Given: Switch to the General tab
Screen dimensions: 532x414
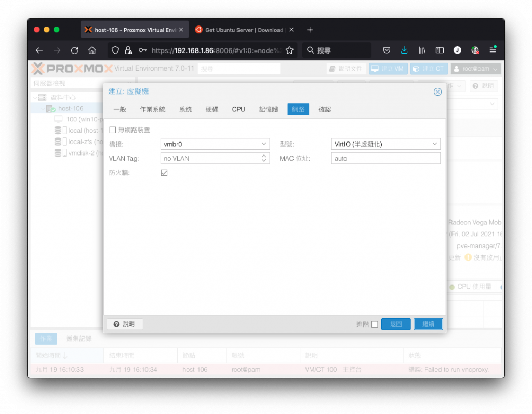Looking at the screenshot, I should coord(120,109).
